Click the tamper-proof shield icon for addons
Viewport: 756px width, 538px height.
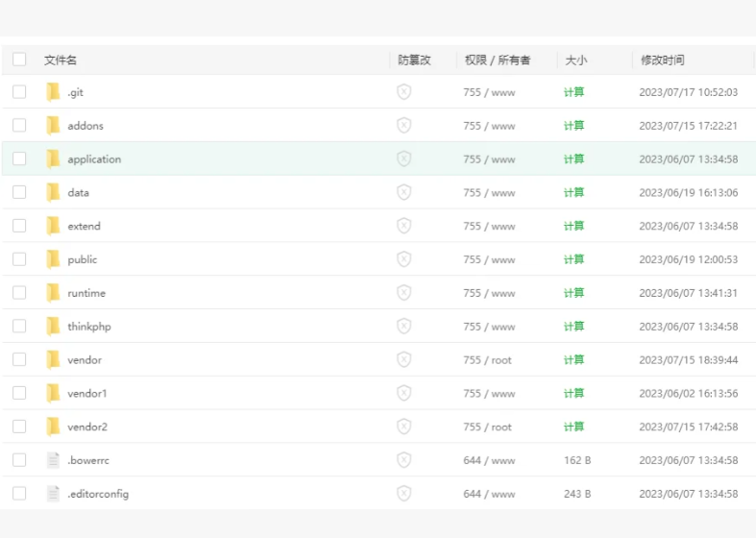pos(404,125)
